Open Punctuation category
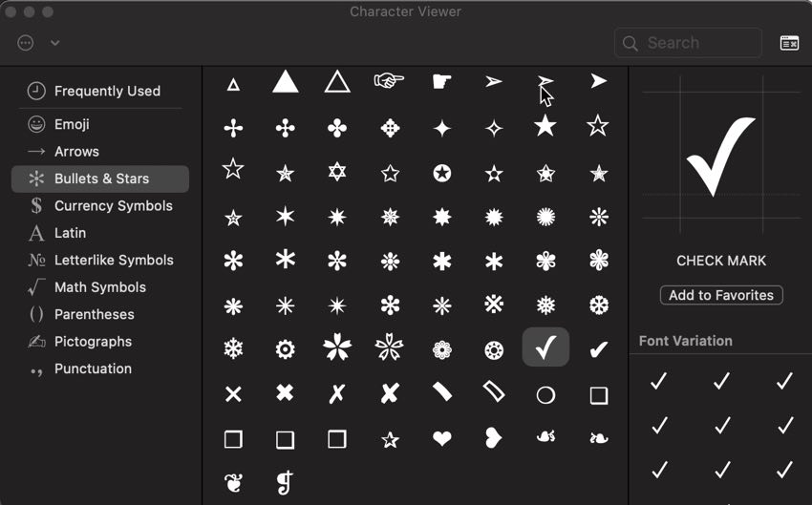812x505 pixels. [100, 368]
